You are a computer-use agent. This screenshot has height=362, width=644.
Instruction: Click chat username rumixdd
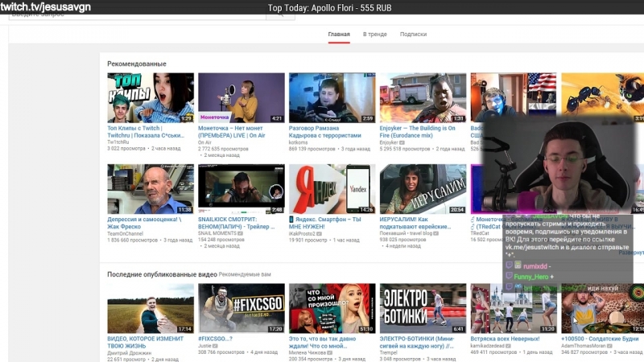tap(535, 266)
